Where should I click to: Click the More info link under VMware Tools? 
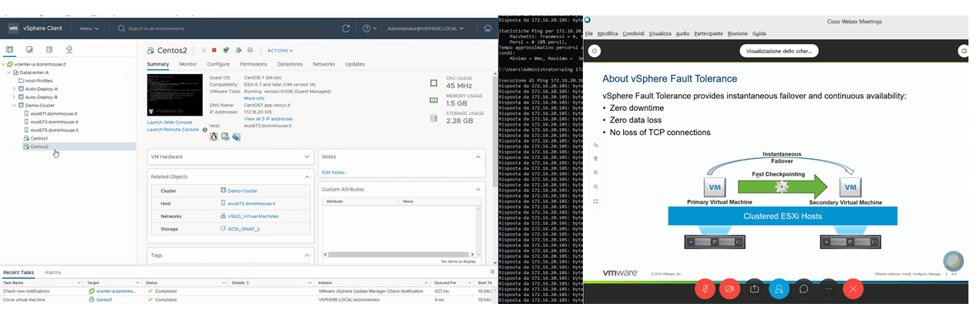[x=254, y=99]
